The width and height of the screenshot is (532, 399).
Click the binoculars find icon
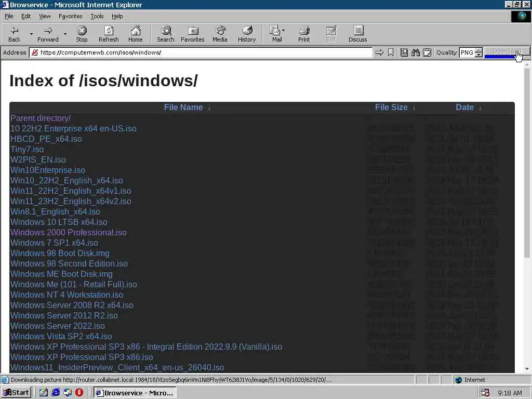click(416, 52)
